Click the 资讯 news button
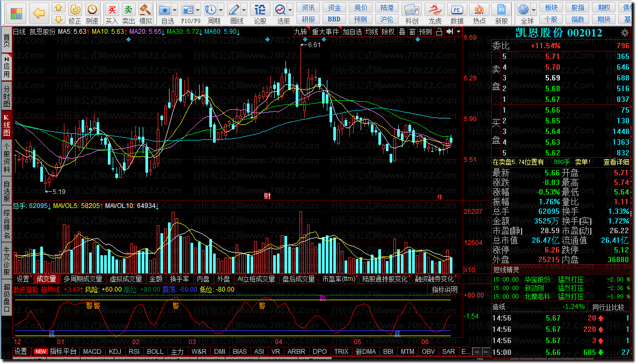The height and width of the screenshot is (364, 637). 309,8
